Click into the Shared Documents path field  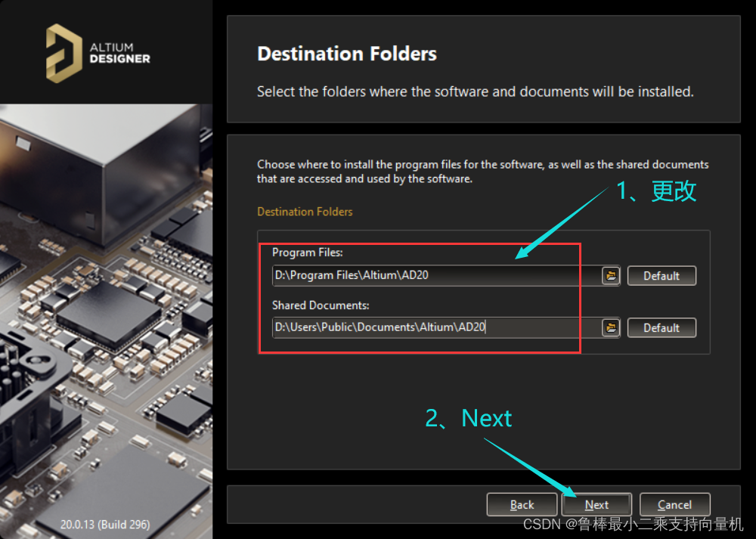[436, 328]
